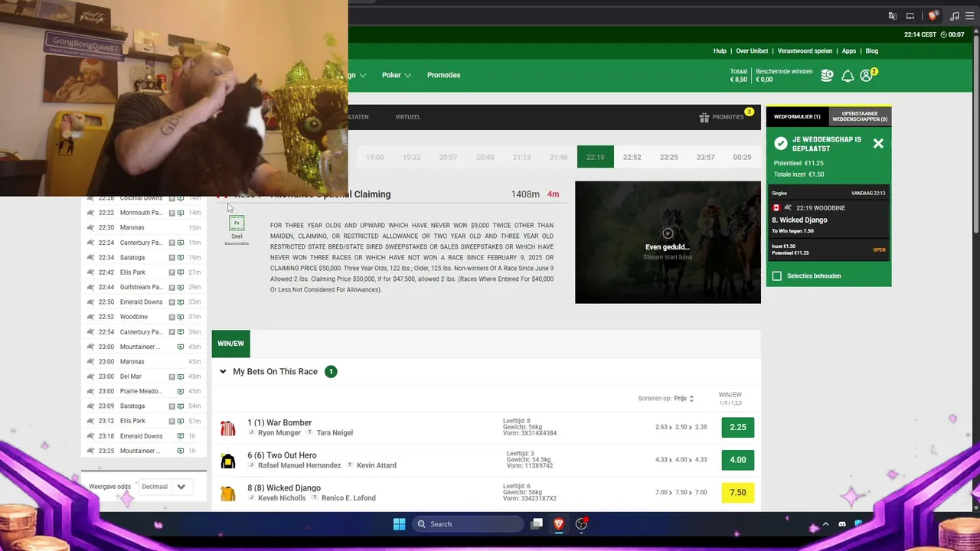Open the browser media control music icon
Viewport: 980px width, 551px height.
[x=955, y=15]
